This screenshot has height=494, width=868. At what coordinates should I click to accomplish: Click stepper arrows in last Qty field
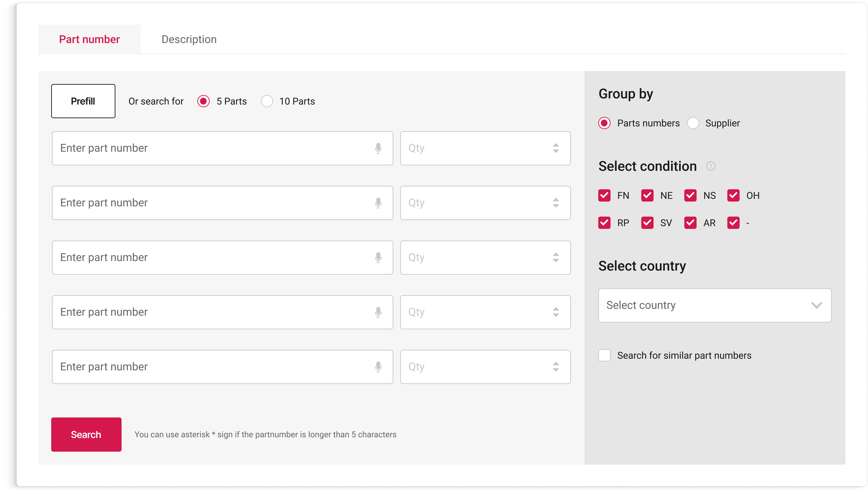tap(555, 367)
